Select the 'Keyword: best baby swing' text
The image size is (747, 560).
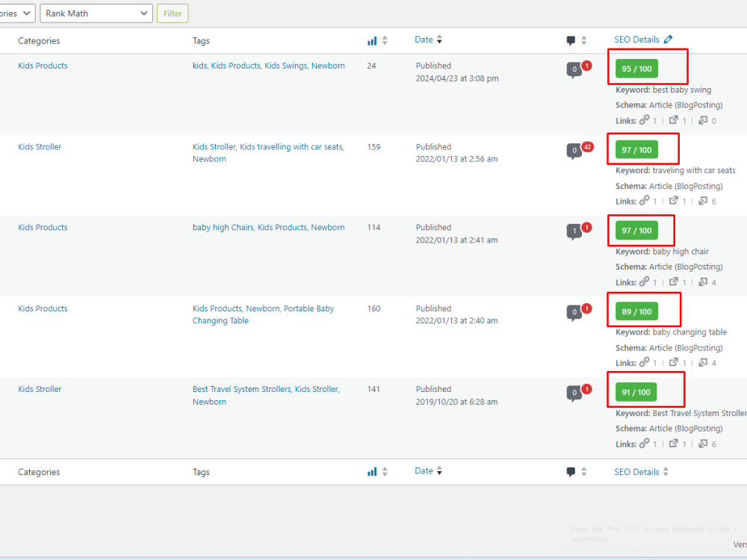(x=663, y=90)
